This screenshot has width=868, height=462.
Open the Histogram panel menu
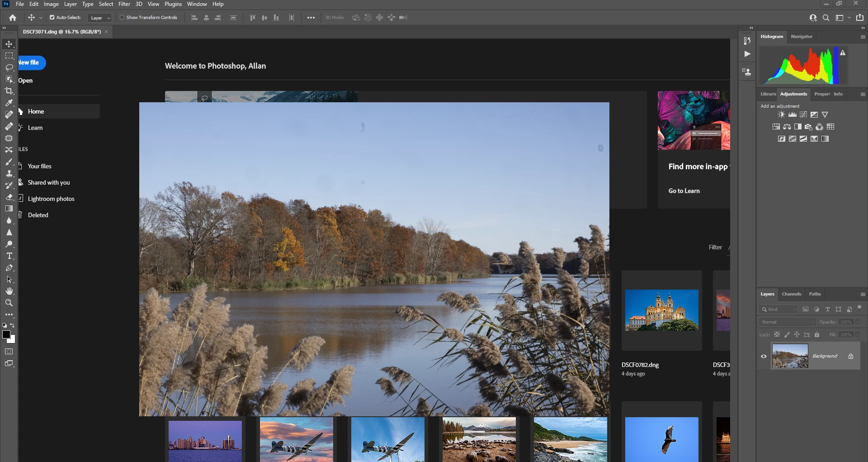(863, 37)
